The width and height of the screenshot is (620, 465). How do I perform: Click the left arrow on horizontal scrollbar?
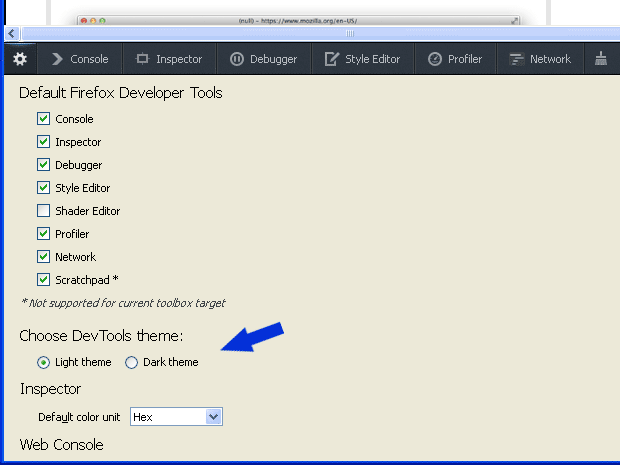[11, 33]
